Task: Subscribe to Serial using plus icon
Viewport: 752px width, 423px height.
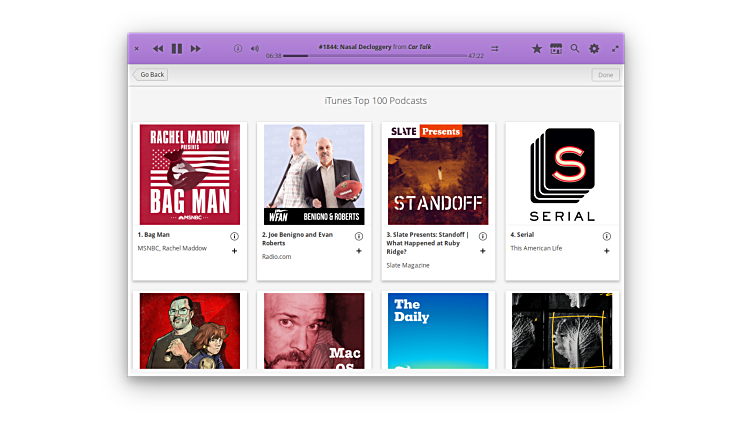Action: point(606,251)
